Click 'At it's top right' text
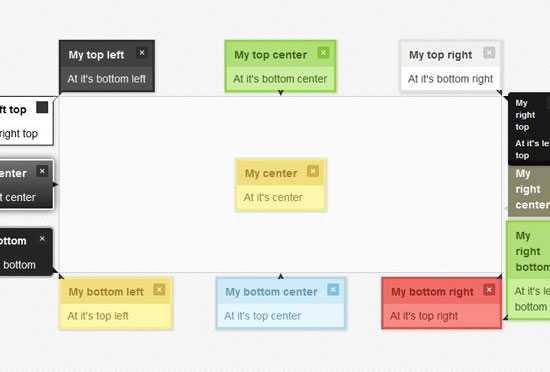 coord(424,316)
